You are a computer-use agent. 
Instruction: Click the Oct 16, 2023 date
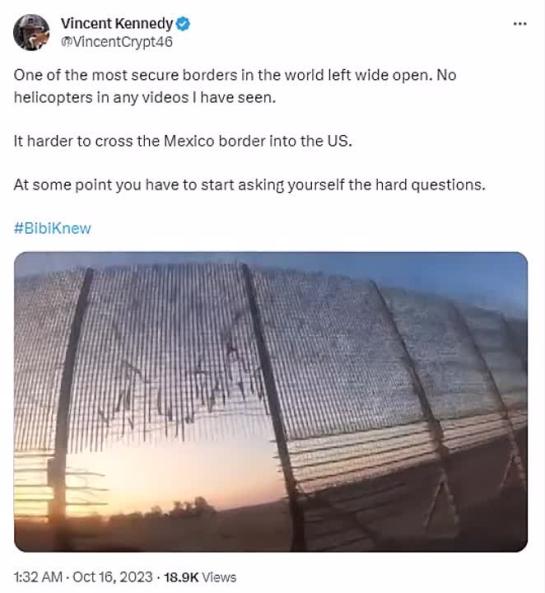[x=112, y=577]
